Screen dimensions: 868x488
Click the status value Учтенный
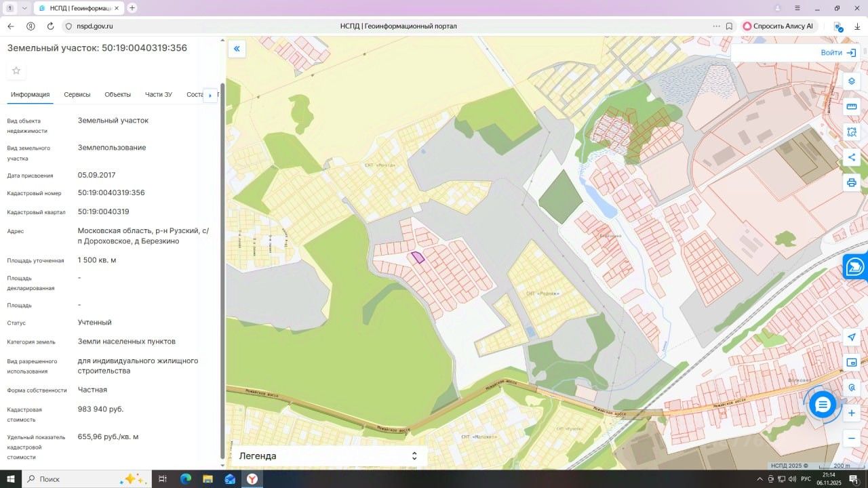pos(95,323)
